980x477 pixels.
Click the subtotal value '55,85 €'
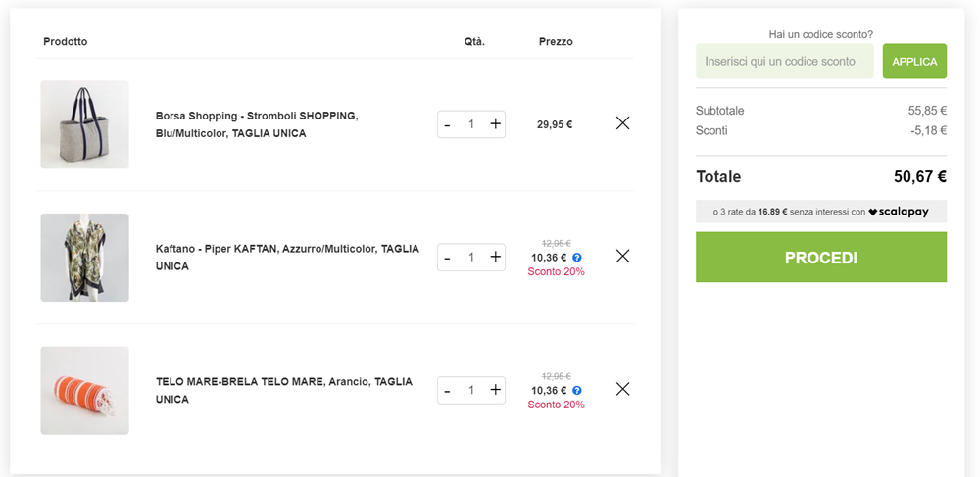coord(927,111)
